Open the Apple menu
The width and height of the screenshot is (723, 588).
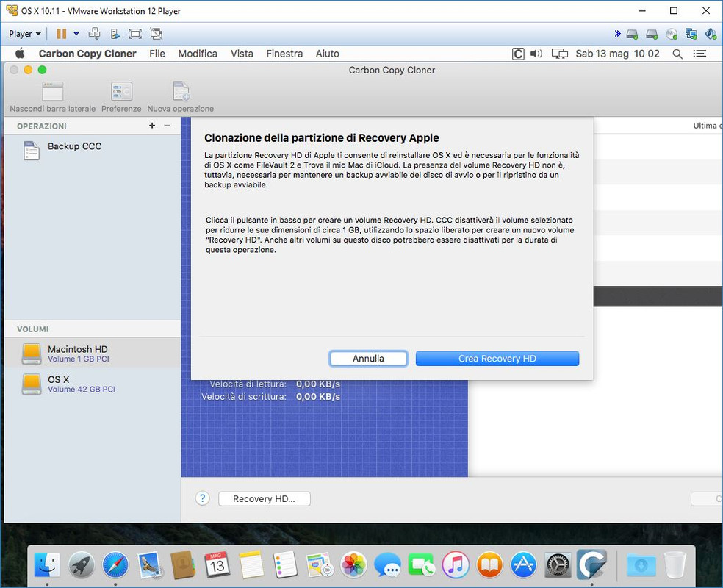point(20,54)
